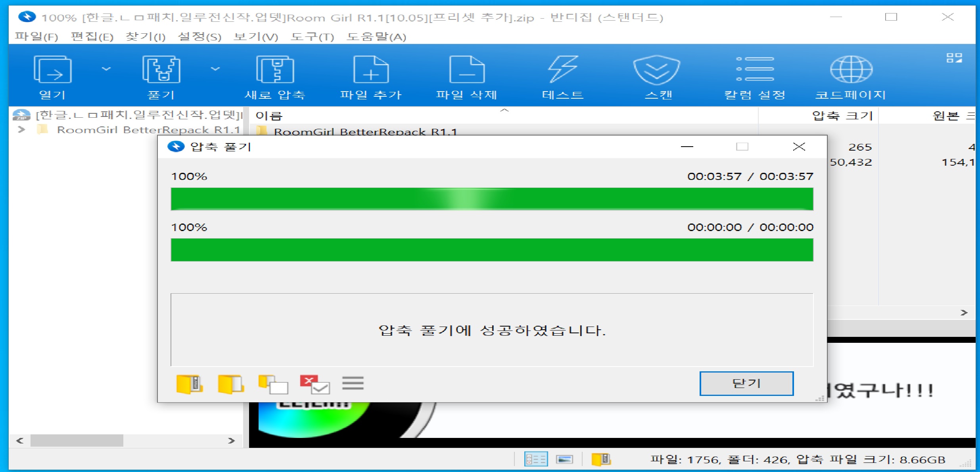Click the 스캔 shield icon
The width and height of the screenshot is (980, 472).
coord(657,70)
